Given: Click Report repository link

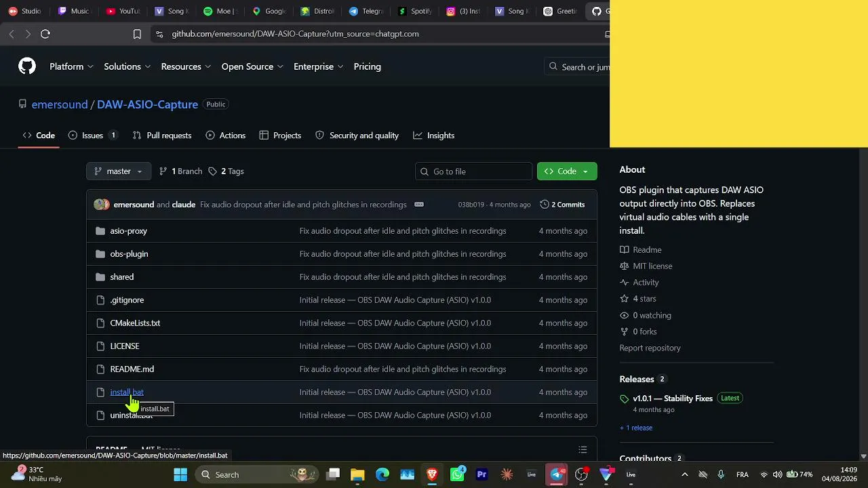Looking at the screenshot, I should 650,348.
